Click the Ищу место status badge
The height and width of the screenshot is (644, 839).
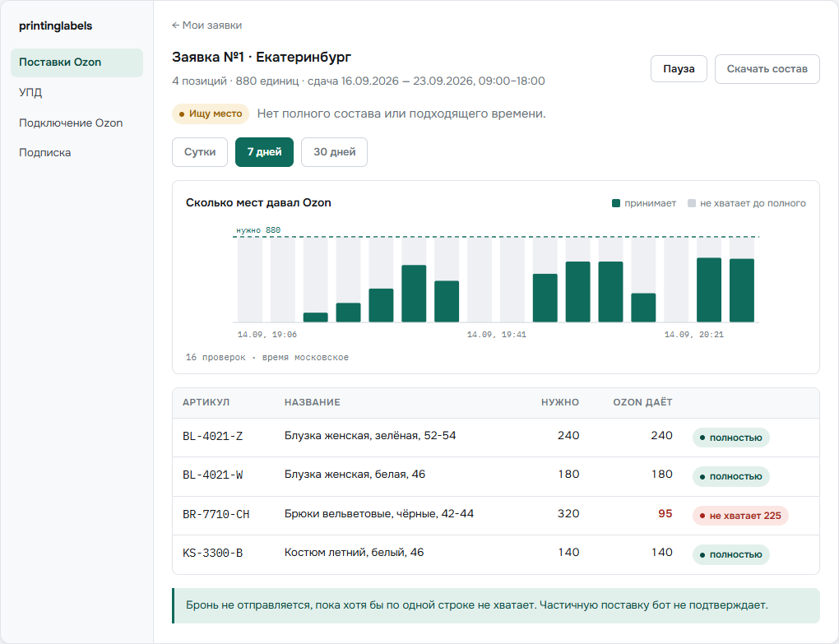click(x=211, y=114)
